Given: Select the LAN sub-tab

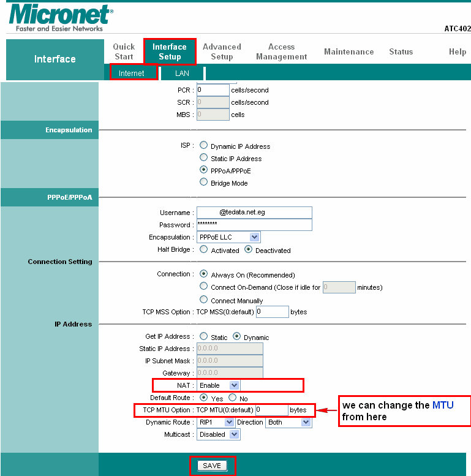Looking at the screenshot, I should tap(182, 73).
